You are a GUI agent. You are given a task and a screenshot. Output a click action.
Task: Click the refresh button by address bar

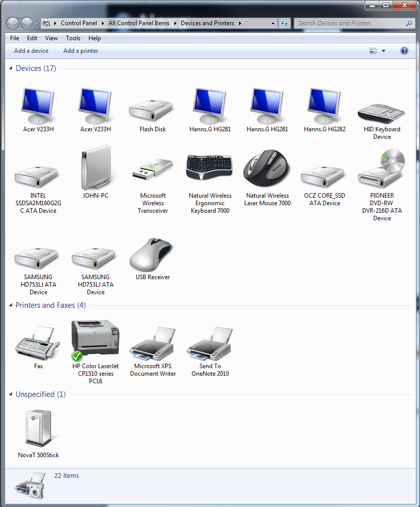coord(284,23)
